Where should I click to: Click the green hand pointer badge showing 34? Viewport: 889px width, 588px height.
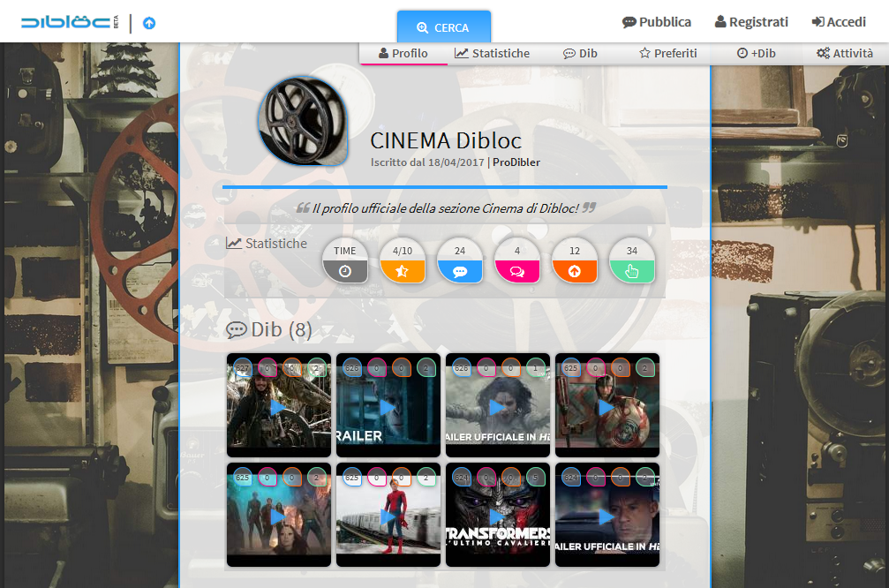631,260
